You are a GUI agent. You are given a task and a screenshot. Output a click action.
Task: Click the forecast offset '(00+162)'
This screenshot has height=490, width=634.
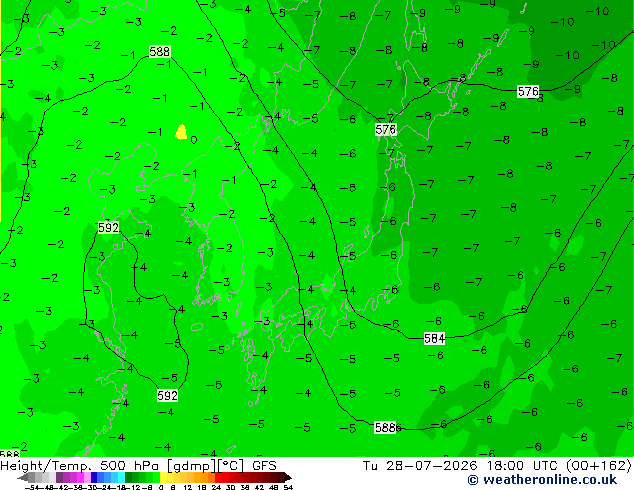599,466
